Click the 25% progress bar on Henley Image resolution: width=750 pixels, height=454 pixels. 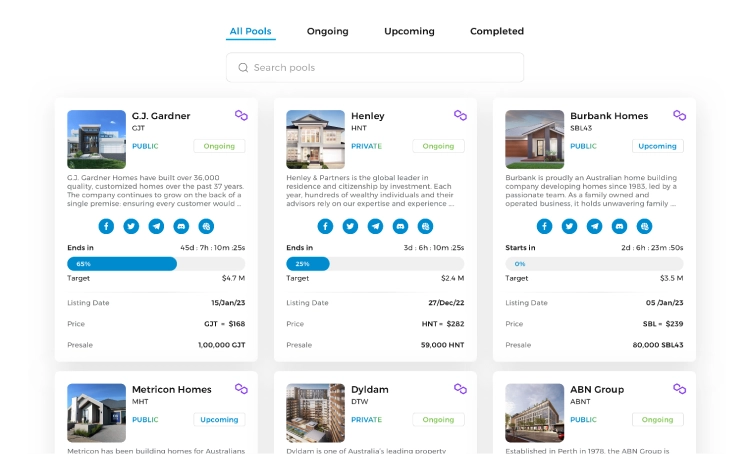click(375, 264)
